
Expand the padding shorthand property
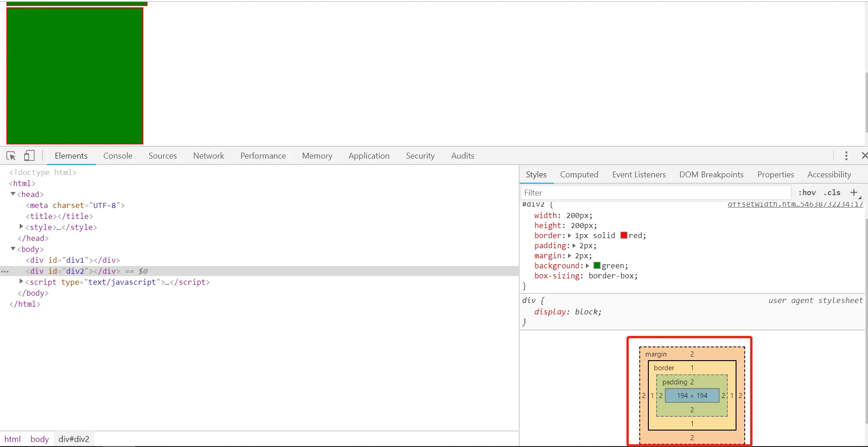point(574,246)
